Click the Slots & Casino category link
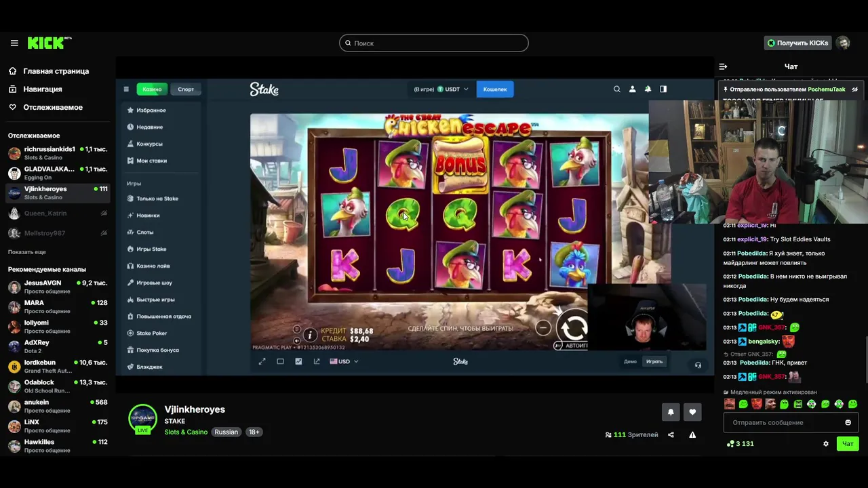Viewport: 868px width, 488px height. click(186, 432)
